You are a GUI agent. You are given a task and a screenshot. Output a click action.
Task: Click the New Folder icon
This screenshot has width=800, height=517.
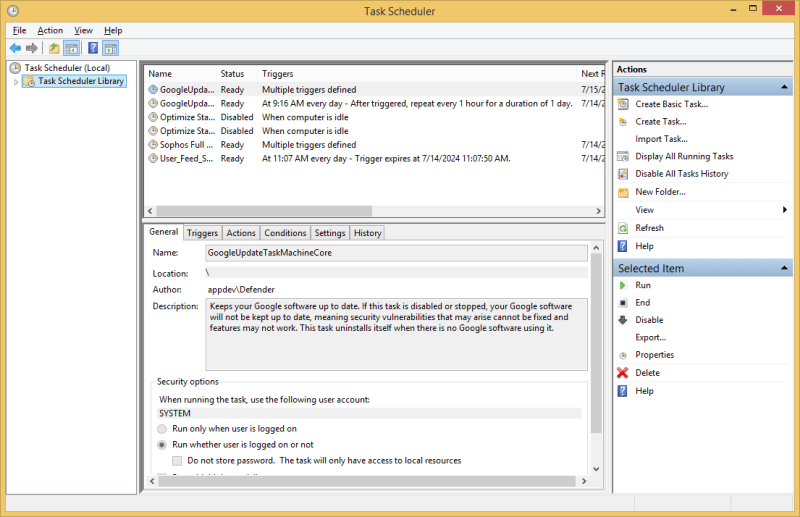tap(623, 192)
